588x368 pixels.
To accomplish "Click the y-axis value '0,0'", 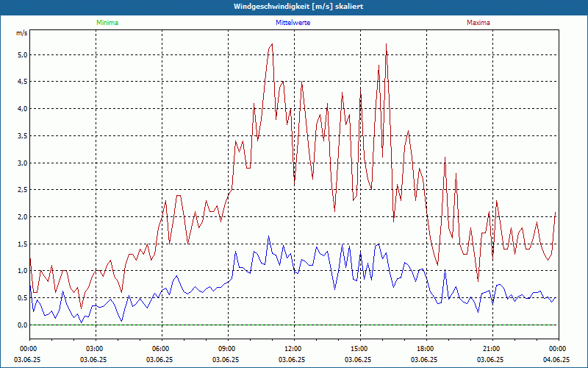I will pos(23,325).
